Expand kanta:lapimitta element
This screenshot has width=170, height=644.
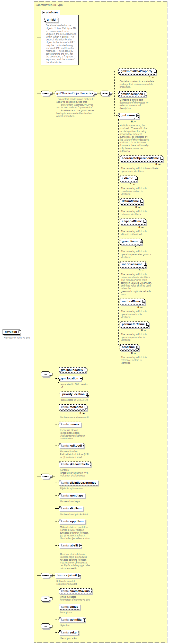[x=84, y=620]
